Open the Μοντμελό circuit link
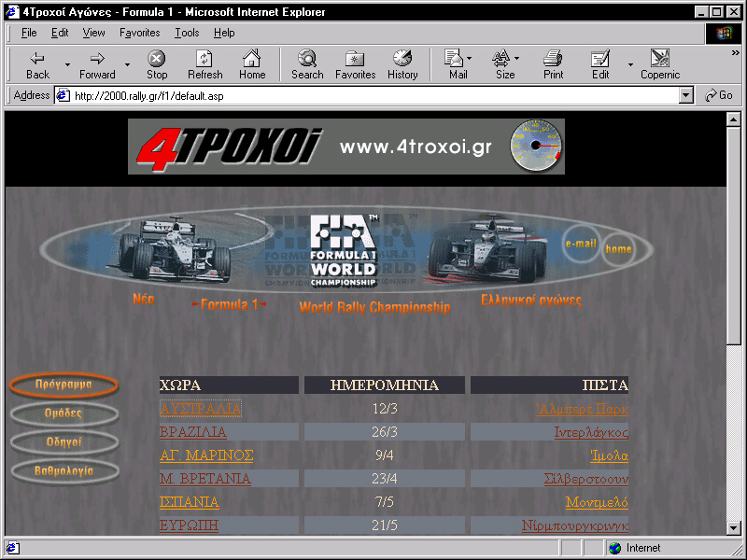 597,502
